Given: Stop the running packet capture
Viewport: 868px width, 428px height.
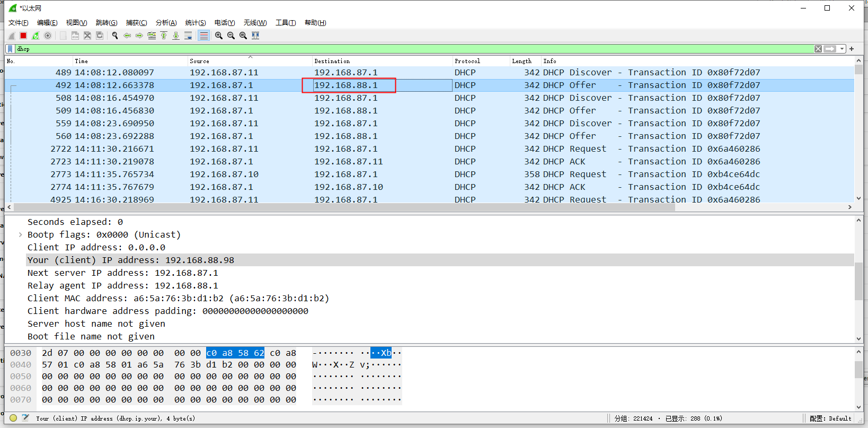Looking at the screenshot, I should tap(23, 36).
